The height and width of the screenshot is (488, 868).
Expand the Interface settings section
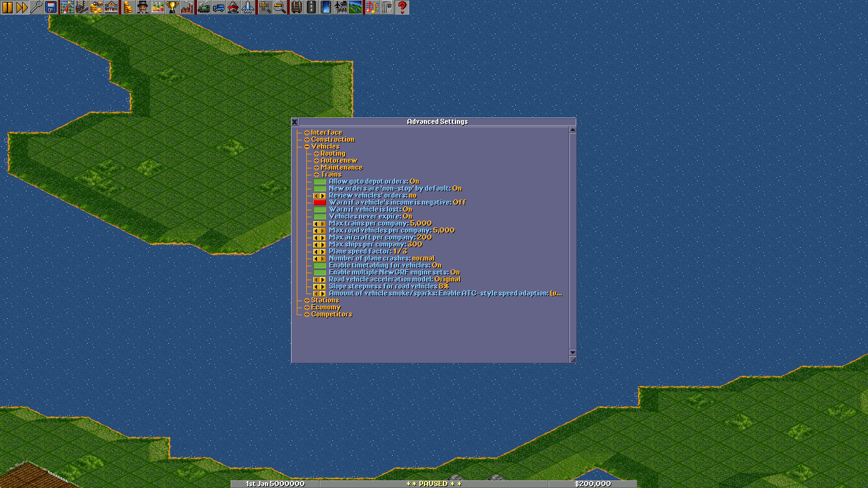tap(307, 133)
